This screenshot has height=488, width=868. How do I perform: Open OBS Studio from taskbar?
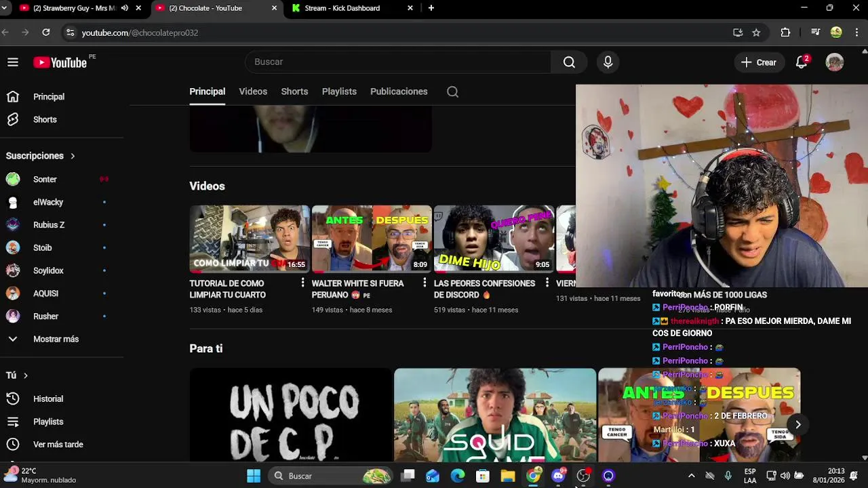pos(583,476)
